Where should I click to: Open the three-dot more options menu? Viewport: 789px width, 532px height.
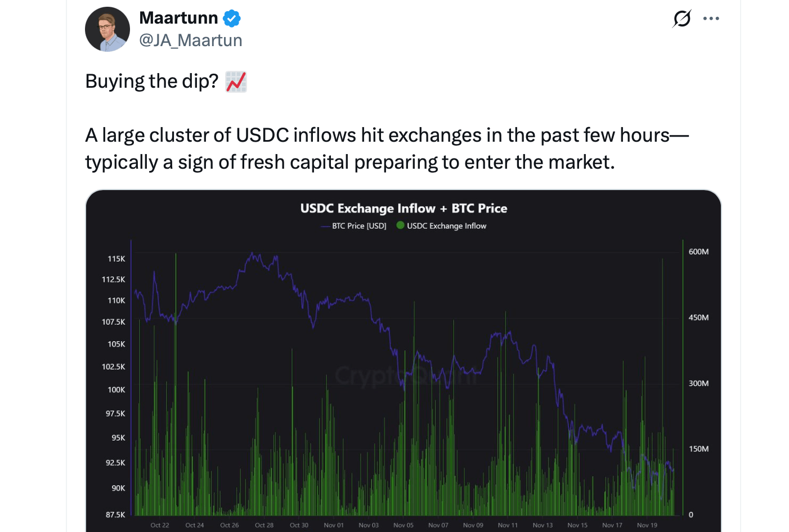click(711, 19)
